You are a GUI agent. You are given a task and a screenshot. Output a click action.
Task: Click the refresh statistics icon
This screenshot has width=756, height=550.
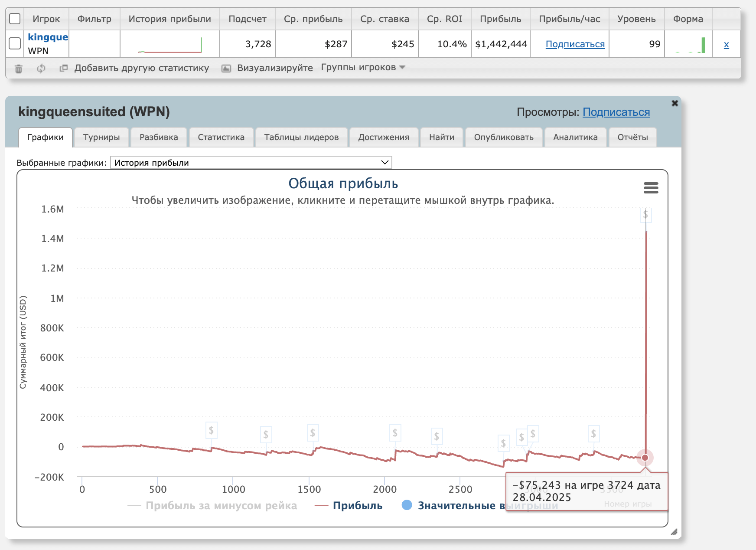point(41,69)
